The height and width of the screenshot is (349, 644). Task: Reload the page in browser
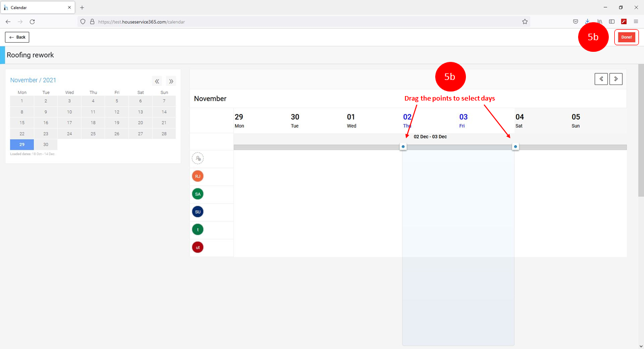pos(32,22)
